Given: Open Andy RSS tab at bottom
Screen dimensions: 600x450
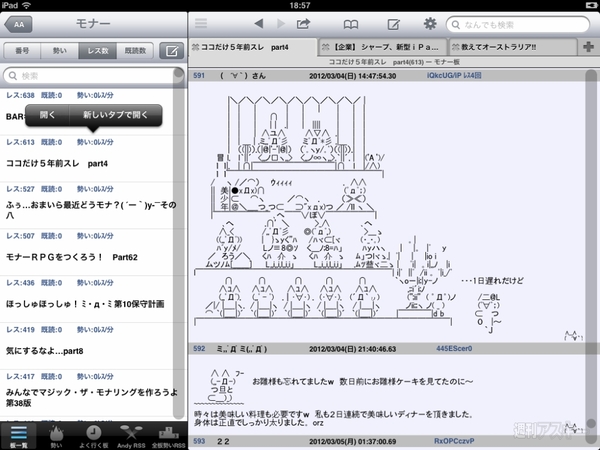Looking at the screenshot, I should (x=131, y=436).
